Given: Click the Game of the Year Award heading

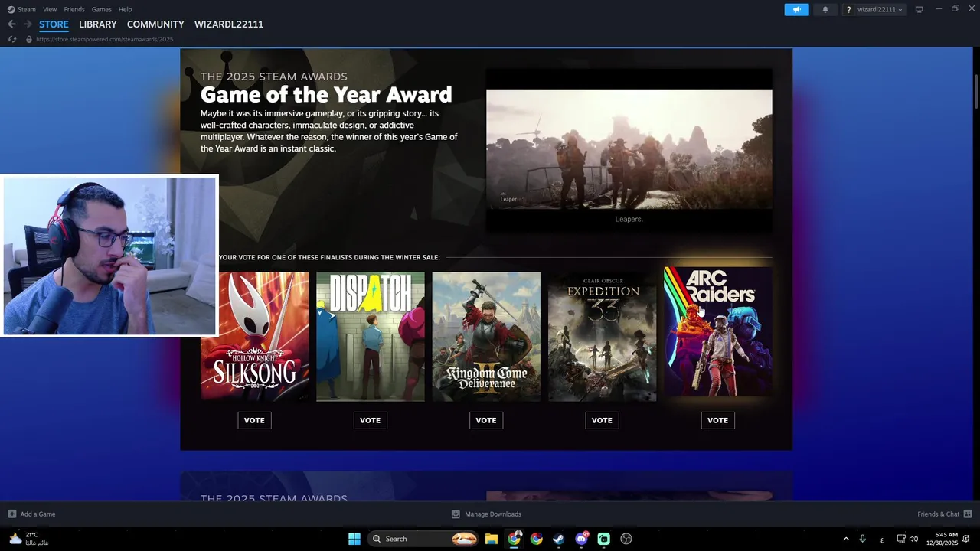Looking at the screenshot, I should coord(326,95).
